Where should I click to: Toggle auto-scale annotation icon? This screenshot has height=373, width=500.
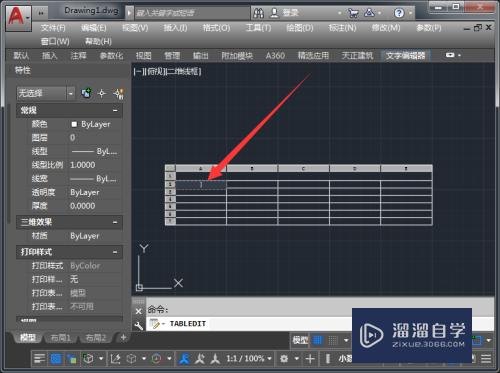tap(200, 359)
